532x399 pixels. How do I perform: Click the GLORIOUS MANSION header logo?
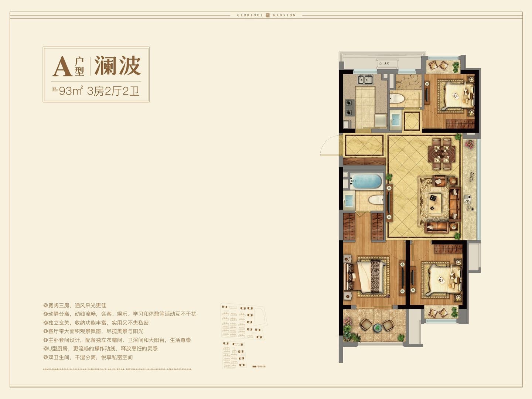(266, 15)
